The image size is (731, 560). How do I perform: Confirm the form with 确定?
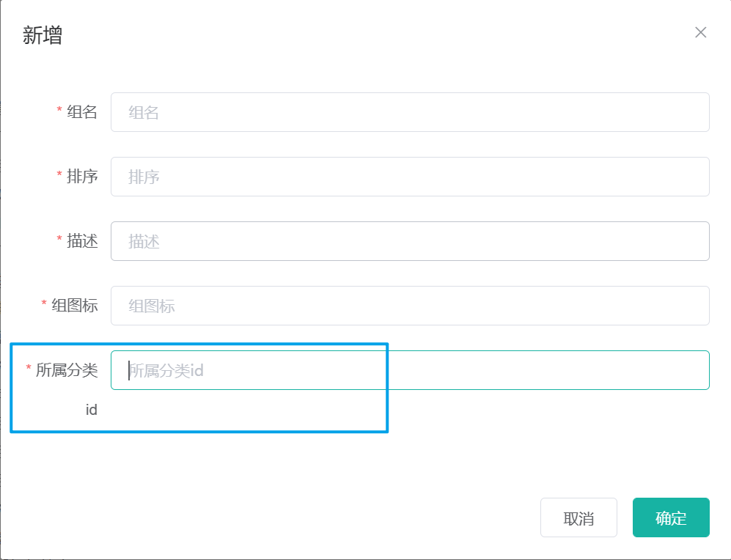tap(671, 517)
